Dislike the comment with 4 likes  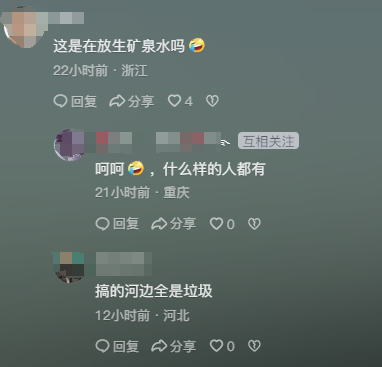(212, 101)
